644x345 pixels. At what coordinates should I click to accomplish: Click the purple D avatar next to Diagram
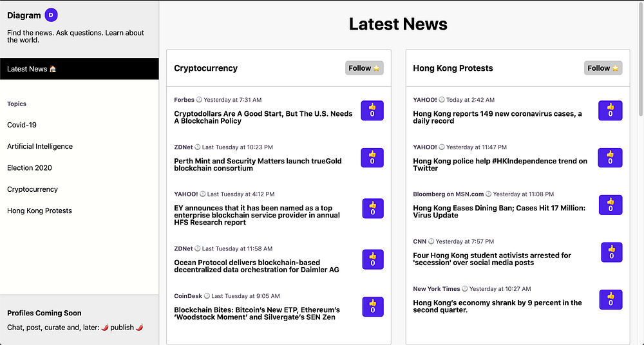point(51,15)
